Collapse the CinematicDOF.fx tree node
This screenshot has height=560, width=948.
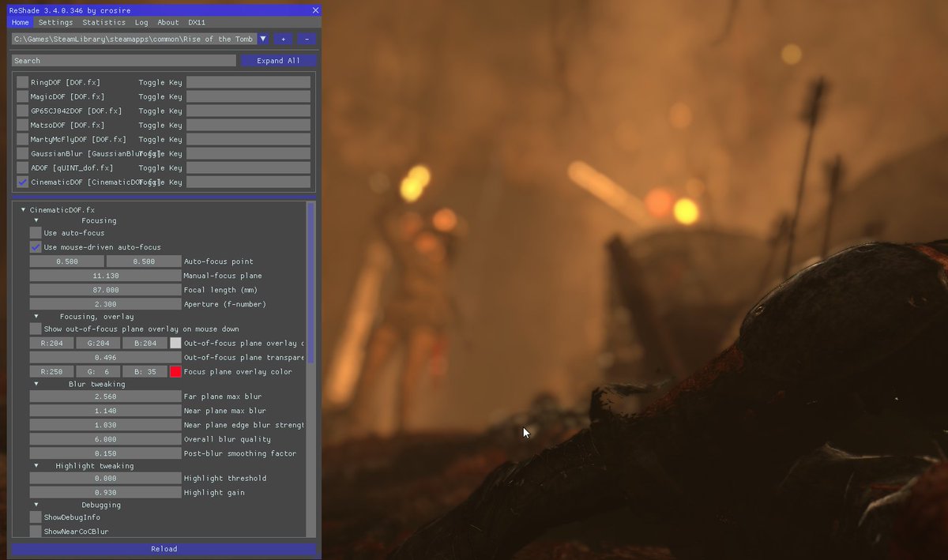[x=23, y=210]
